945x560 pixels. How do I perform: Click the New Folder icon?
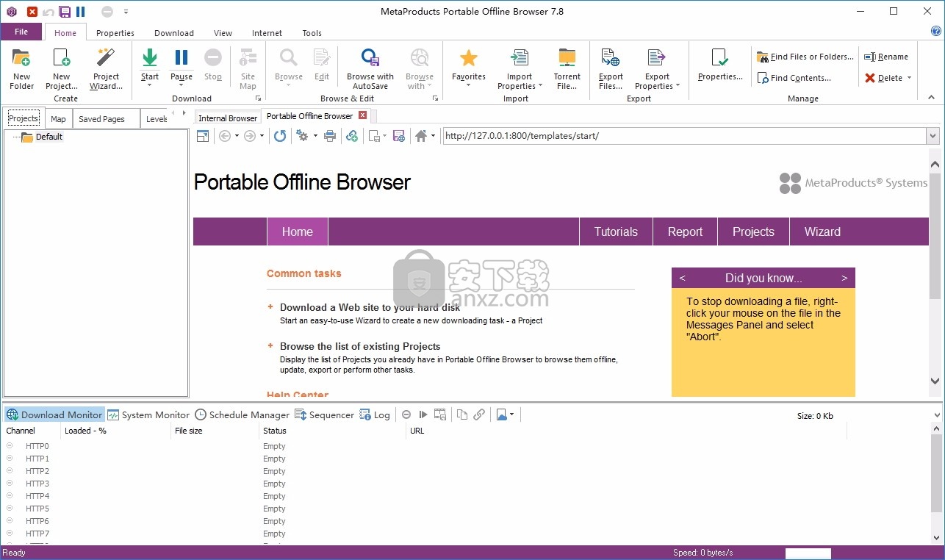21,58
